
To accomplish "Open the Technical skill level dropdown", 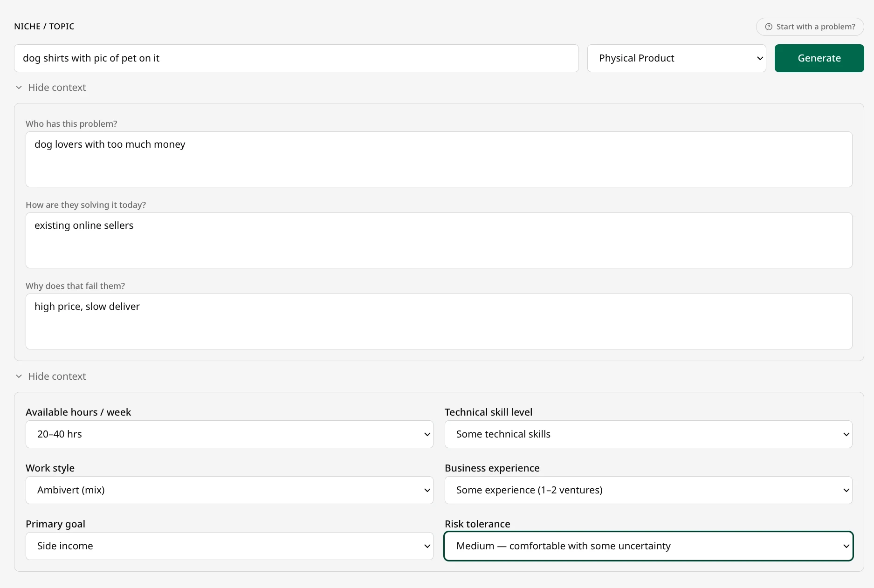I will tap(648, 434).
